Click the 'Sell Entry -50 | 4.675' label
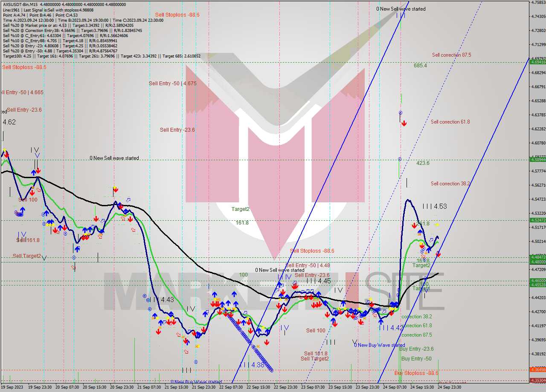The width and height of the screenshot is (546, 392). coord(172,84)
